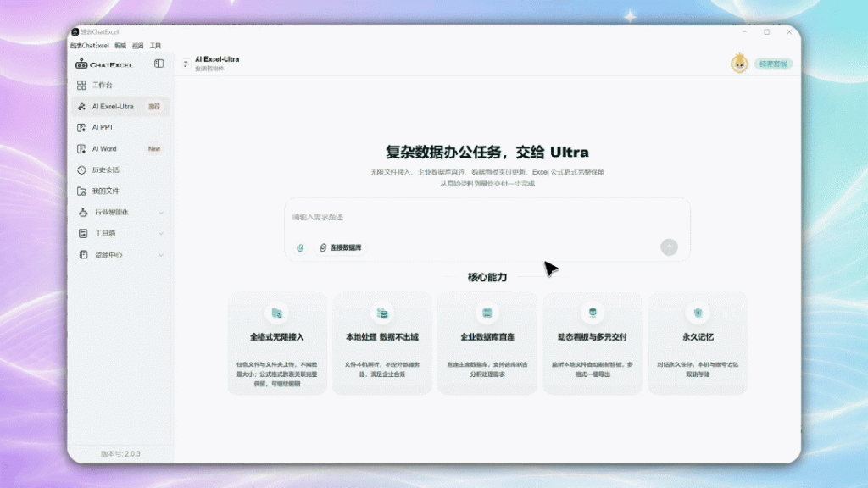Image resolution: width=868 pixels, height=488 pixels.
Task: Open the 酷表ChatExcel menu
Action: click(x=90, y=46)
